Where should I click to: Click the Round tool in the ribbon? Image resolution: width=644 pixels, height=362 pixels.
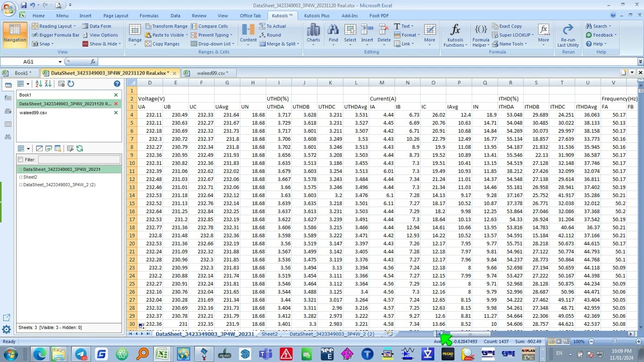pyautogui.click(x=270, y=35)
